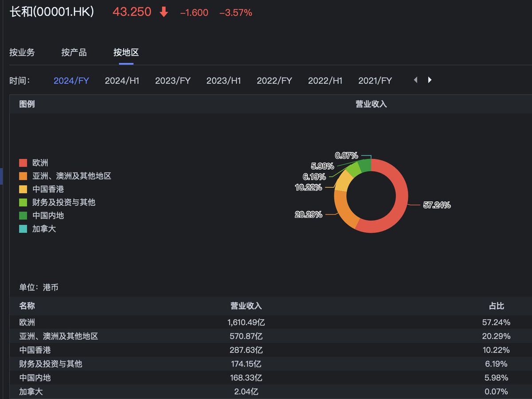Viewport: 532px width, 399px height.
Task: Click the 图例 header label
Action: tap(27, 104)
